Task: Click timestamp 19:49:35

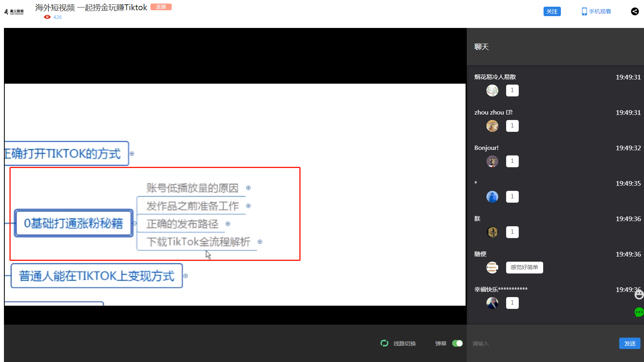Action: point(628,183)
